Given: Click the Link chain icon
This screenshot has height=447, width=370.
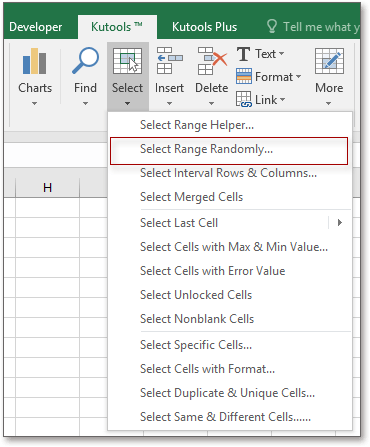Looking at the screenshot, I should [244, 99].
